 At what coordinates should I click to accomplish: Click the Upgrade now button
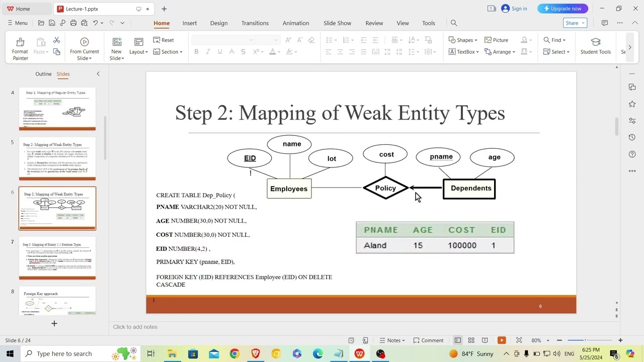(x=562, y=9)
